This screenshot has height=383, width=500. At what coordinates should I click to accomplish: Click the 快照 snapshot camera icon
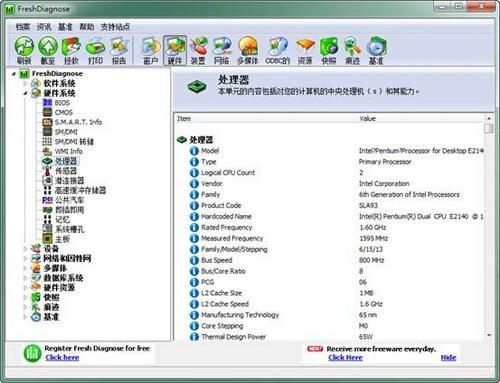click(x=329, y=50)
